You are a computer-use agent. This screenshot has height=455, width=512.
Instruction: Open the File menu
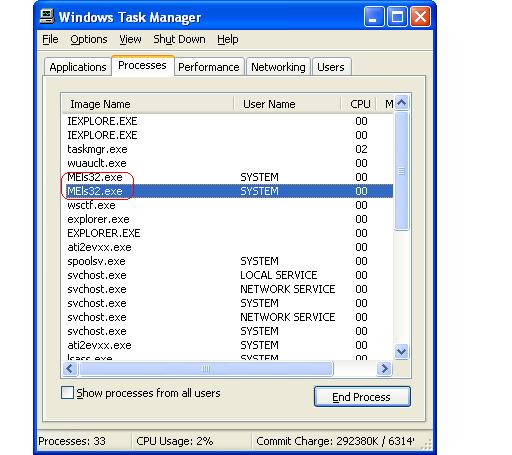pos(50,39)
